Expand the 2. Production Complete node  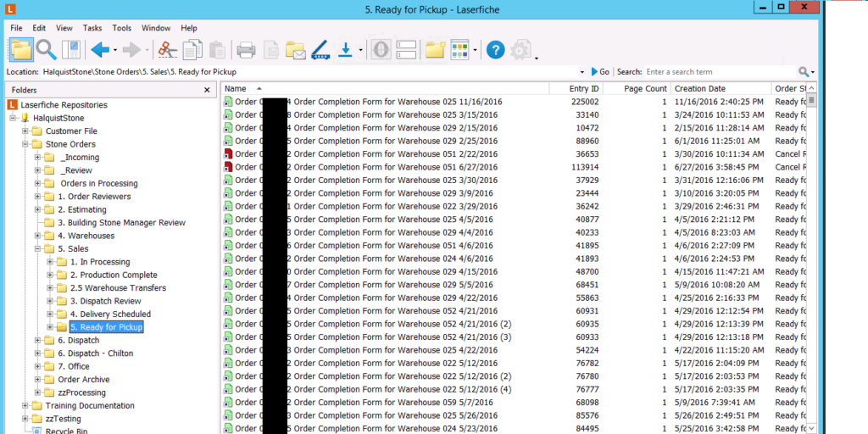[x=50, y=275]
